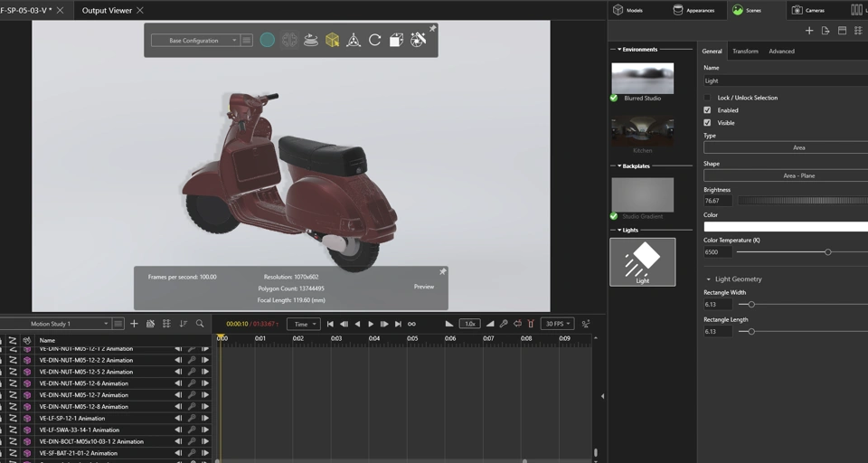The image size is (868, 463).
Task: Click the circular reset arrow in viewport toolbar
Action: tap(374, 40)
